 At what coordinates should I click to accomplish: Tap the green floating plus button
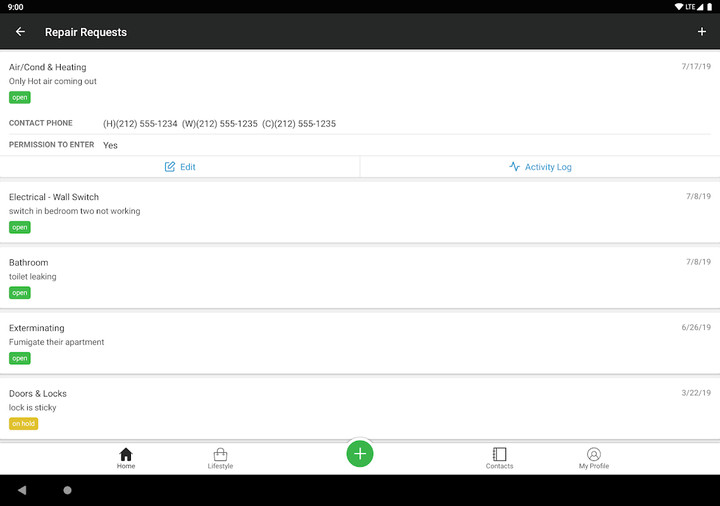pyautogui.click(x=360, y=454)
